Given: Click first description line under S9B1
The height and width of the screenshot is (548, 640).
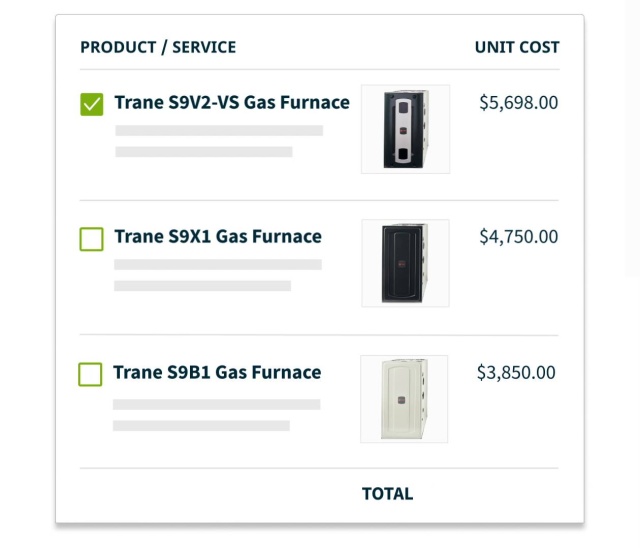Looking at the screenshot, I should click(217, 404).
